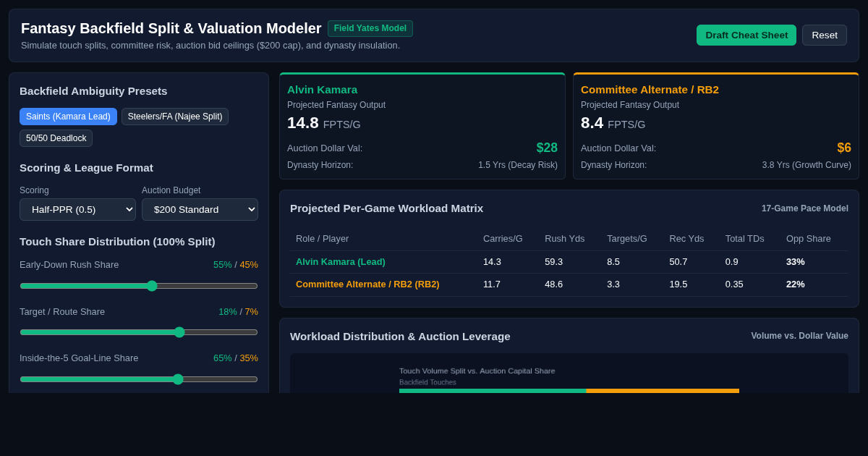Click the orange Backfield Touches bar segment

(663, 391)
